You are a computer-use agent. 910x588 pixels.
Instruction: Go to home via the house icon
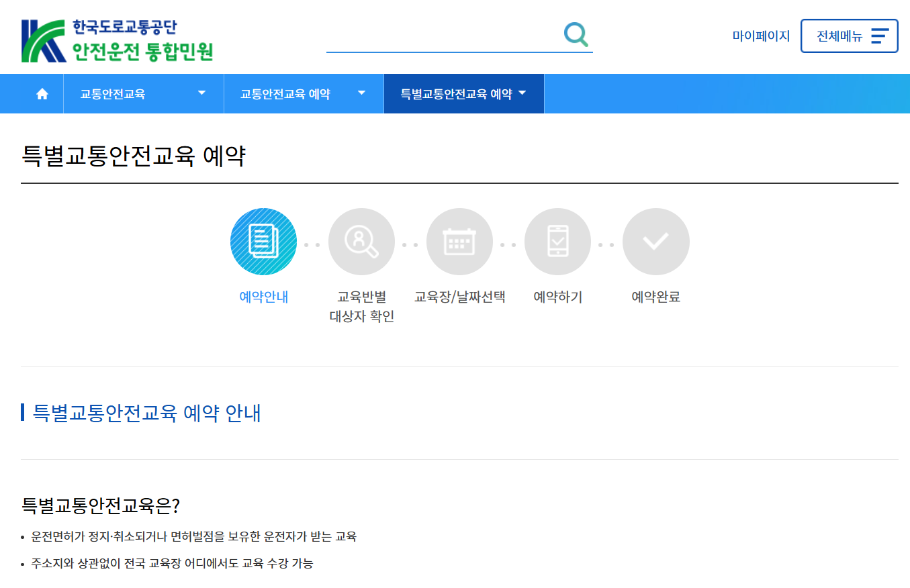pos(42,94)
